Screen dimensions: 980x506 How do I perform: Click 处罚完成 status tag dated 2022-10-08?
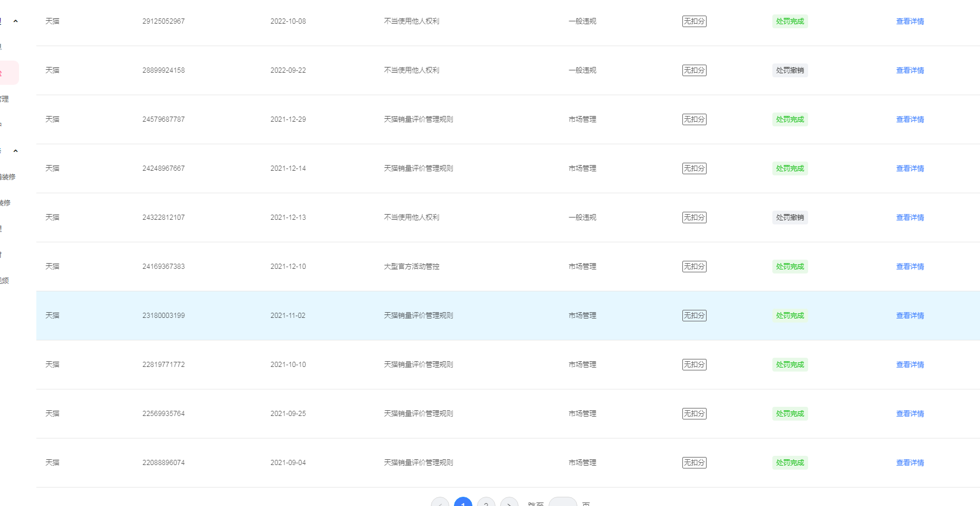pos(790,21)
